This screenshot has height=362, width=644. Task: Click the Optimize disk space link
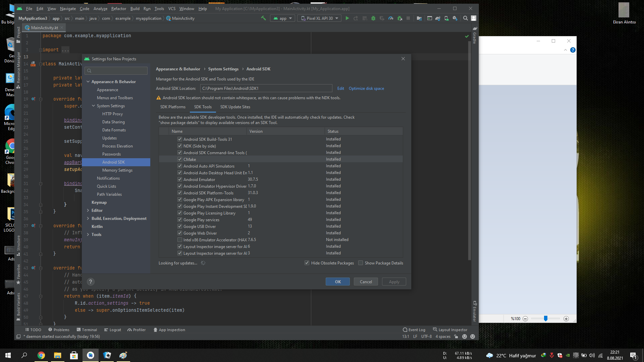click(x=366, y=88)
